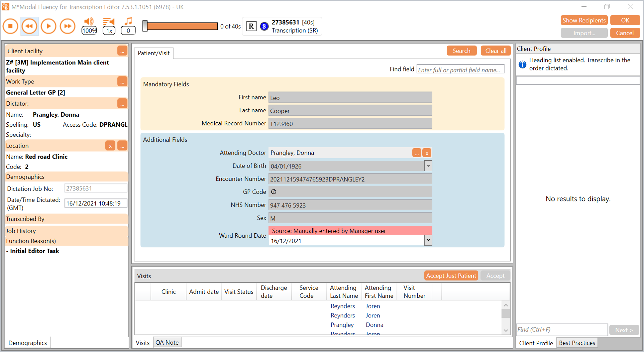644x352 pixels.
Task: Click the Last name field
Action: [350, 111]
